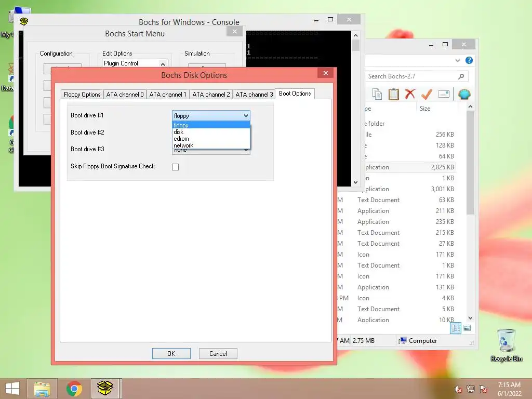Open the Recycle Bin desktop icon

[506, 345]
